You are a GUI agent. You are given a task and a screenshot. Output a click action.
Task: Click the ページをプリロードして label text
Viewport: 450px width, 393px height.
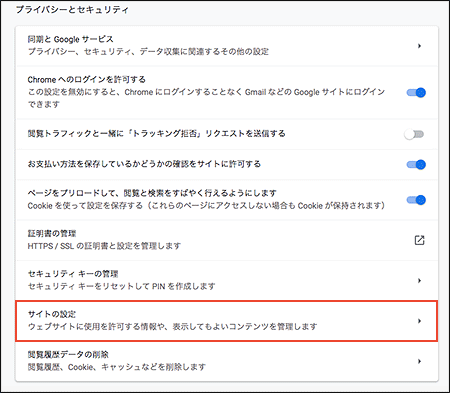152,193
